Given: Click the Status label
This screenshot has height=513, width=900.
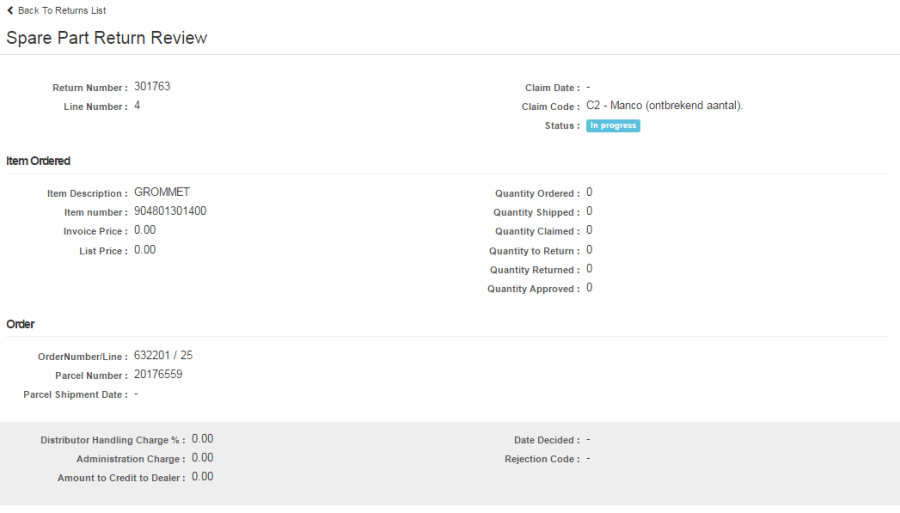Looking at the screenshot, I should (x=562, y=126).
